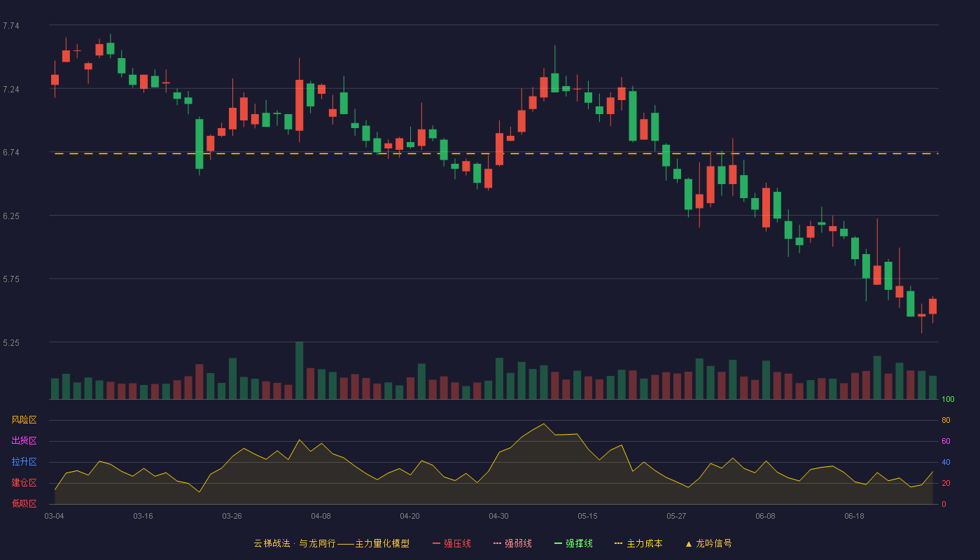The width and height of the screenshot is (980, 560).
Task: Click the last red candlestick on the chart's right edge
Action: click(932, 307)
